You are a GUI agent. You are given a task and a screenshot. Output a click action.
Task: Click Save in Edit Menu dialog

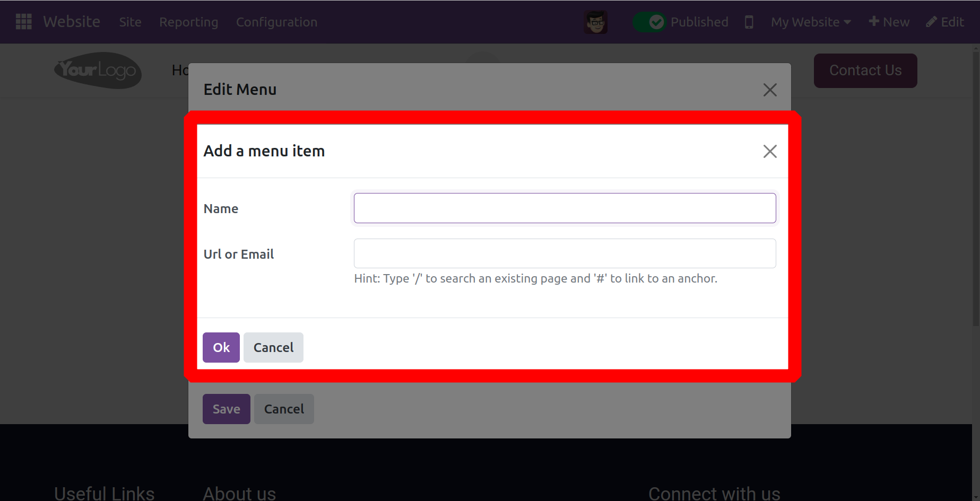[226, 409]
